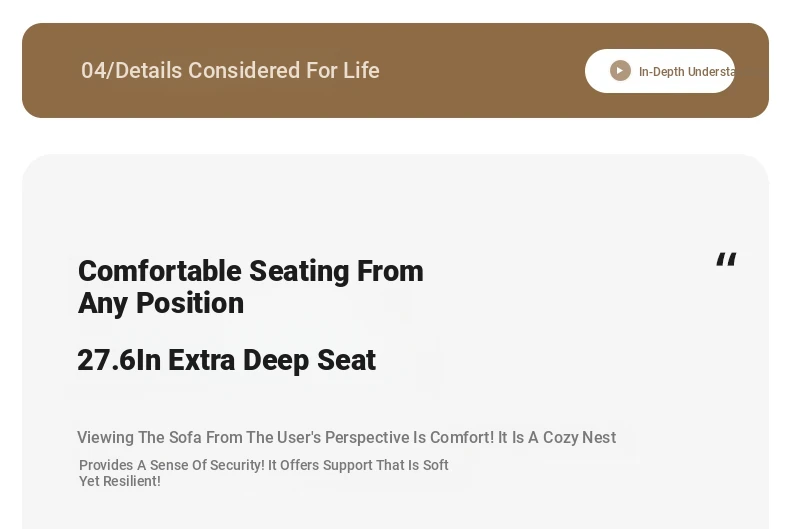Click the 'Comfortable Seating From' headline line
The height and width of the screenshot is (529, 790).
[251, 271]
